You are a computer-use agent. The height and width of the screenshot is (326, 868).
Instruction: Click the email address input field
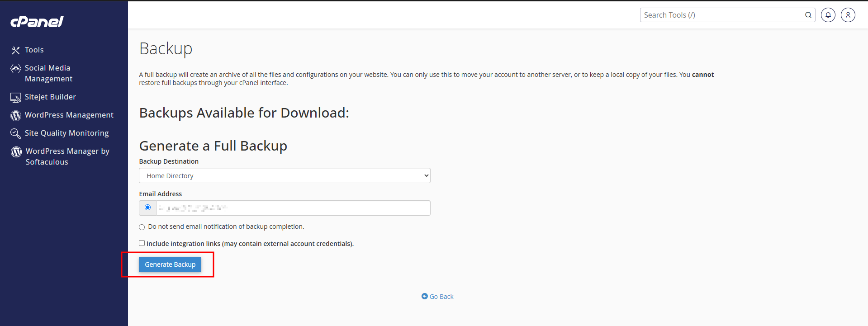click(293, 208)
